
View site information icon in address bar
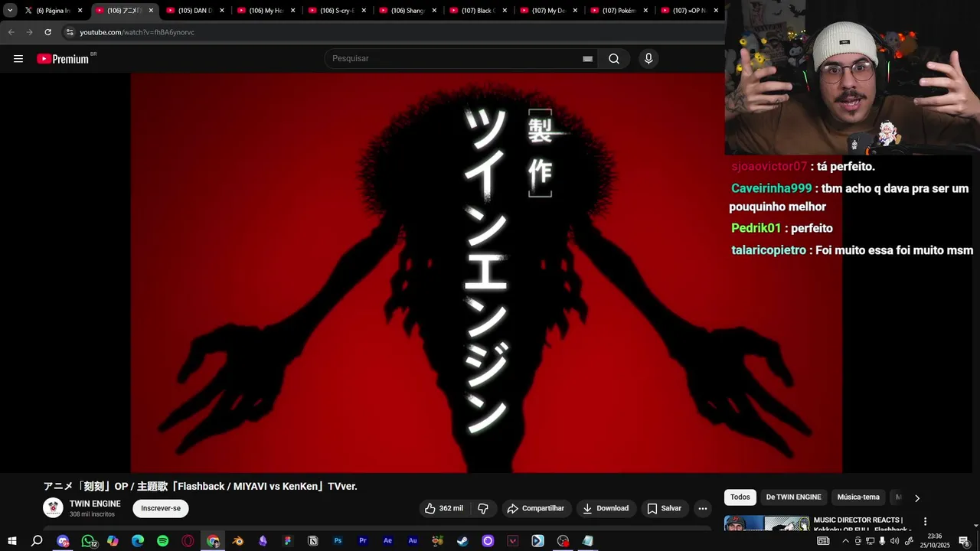[70, 32]
